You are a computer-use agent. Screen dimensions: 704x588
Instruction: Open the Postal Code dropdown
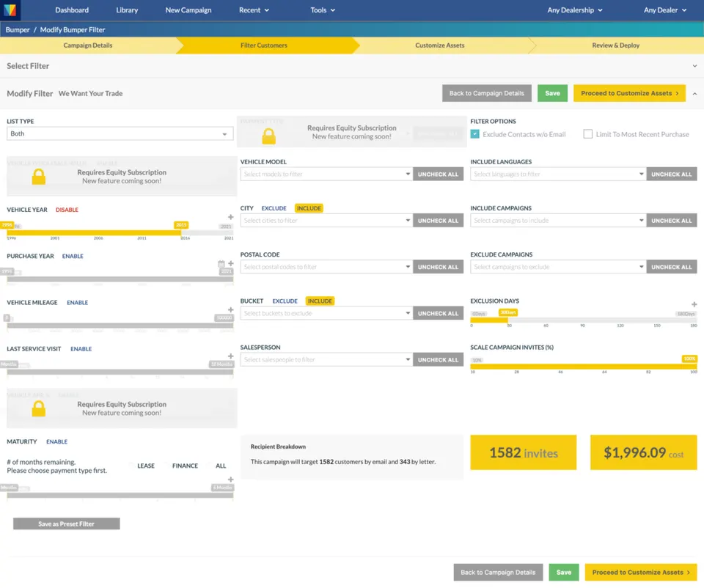coord(326,267)
